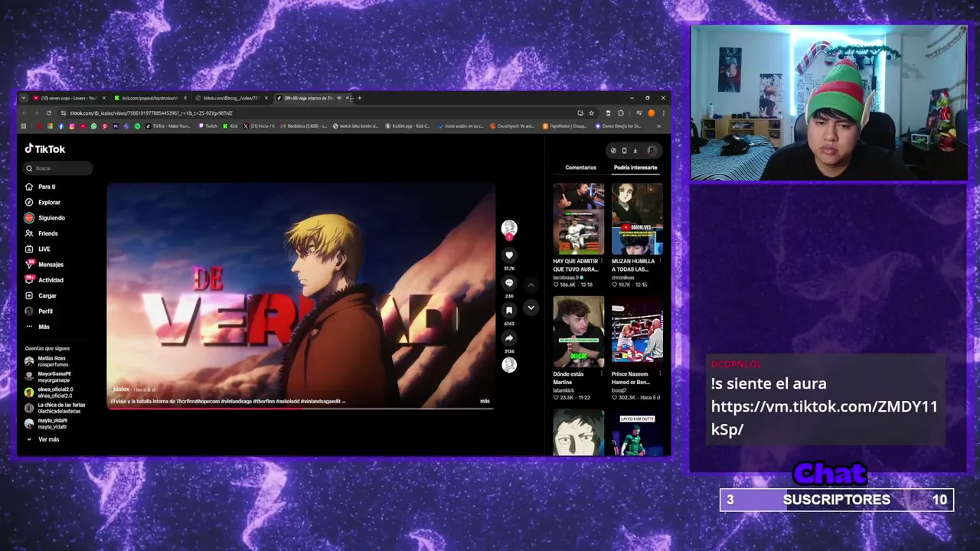
Task: Open Dónde estás Martina thumbnail
Action: tap(578, 332)
